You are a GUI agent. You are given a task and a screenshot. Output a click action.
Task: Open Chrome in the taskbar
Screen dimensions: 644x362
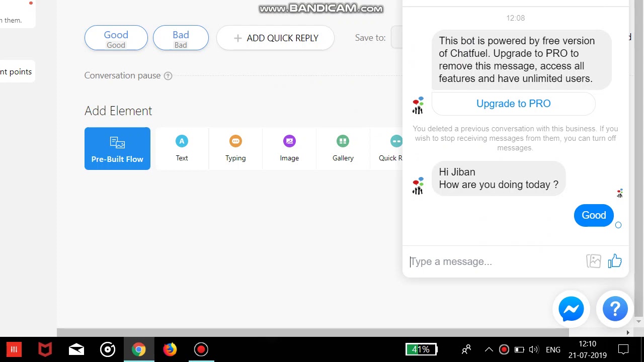click(139, 349)
